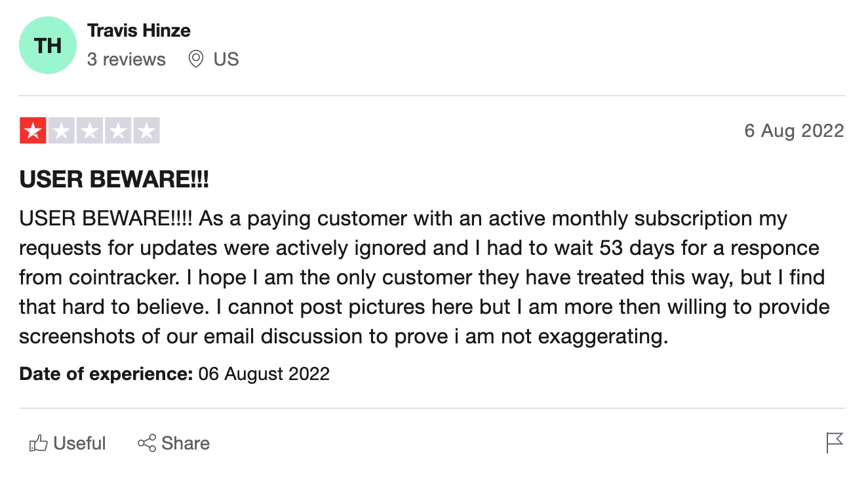The width and height of the screenshot is (868, 477).
Task: Click the "3 reviews" count text
Action: tap(126, 60)
